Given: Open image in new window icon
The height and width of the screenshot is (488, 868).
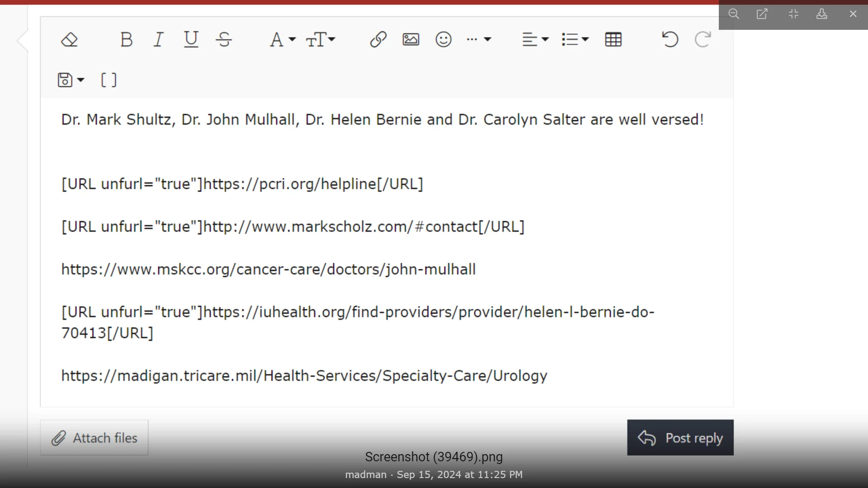Looking at the screenshot, I should point(762,14).
